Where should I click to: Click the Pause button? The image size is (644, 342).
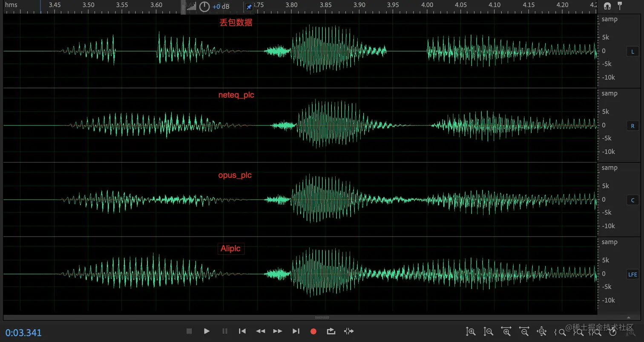point(225,331)
